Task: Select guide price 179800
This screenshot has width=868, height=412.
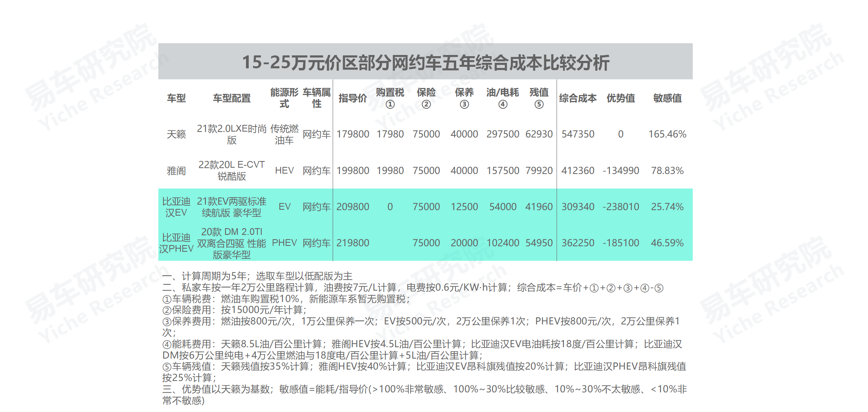Action: [x=352, y=134]
